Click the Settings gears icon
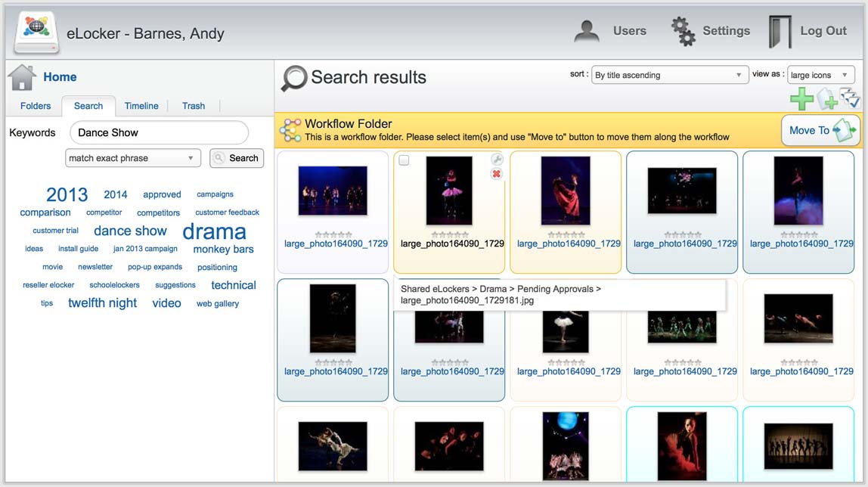 [x=683, y=31]
